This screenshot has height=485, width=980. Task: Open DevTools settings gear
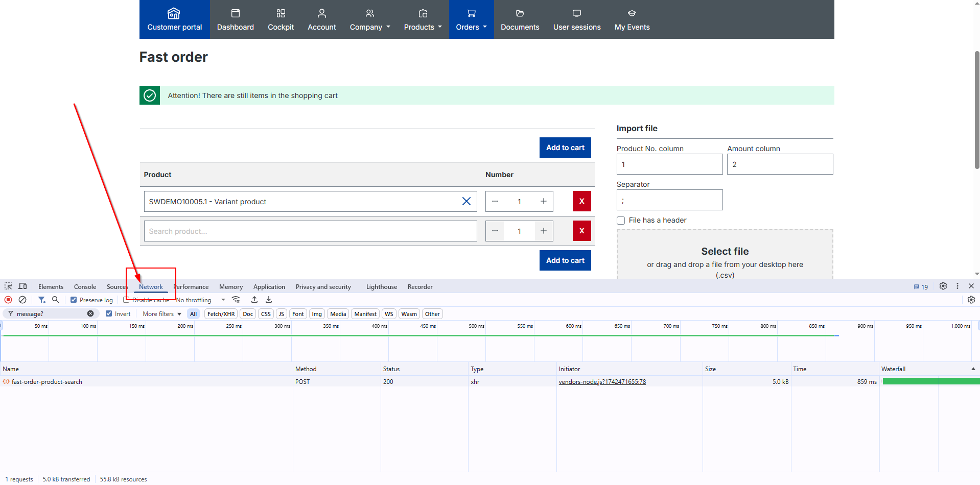tap(943, 286)
